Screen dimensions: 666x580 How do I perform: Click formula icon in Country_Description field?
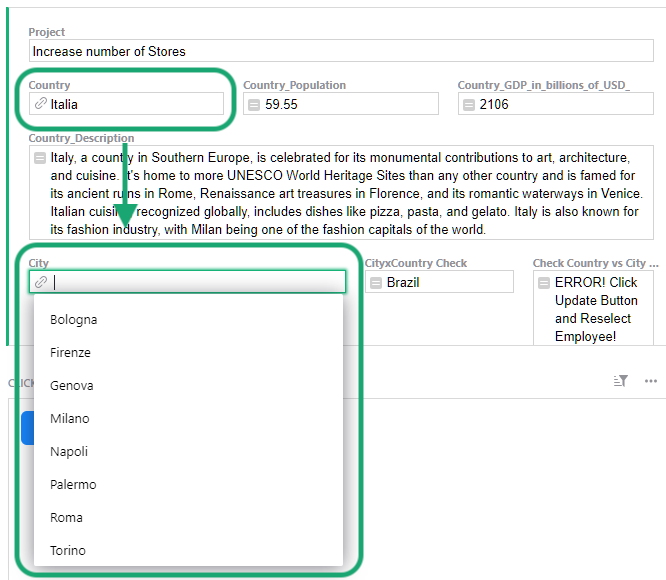[x=39, y=158]
